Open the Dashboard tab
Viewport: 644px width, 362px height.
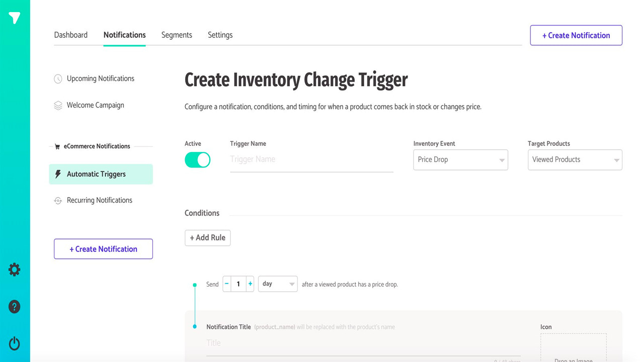click(70, 35)
